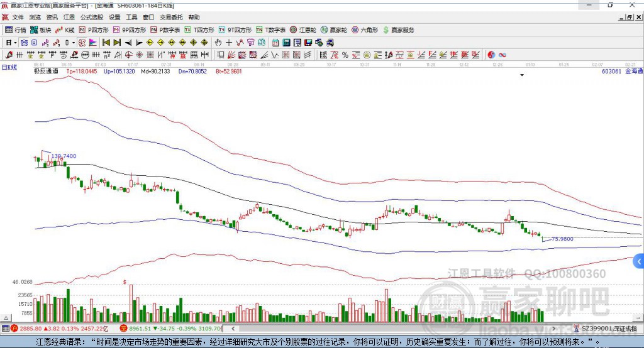
Task: Click the 日K线 period label
Action: 9,67
